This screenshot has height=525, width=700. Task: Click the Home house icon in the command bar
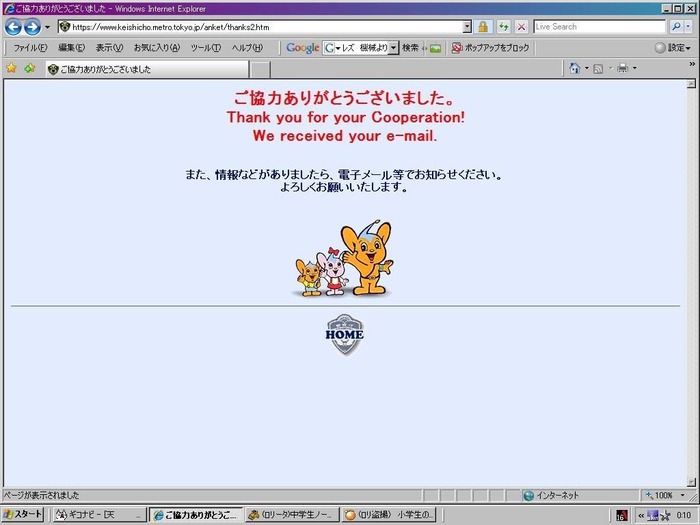coord(575,68)
